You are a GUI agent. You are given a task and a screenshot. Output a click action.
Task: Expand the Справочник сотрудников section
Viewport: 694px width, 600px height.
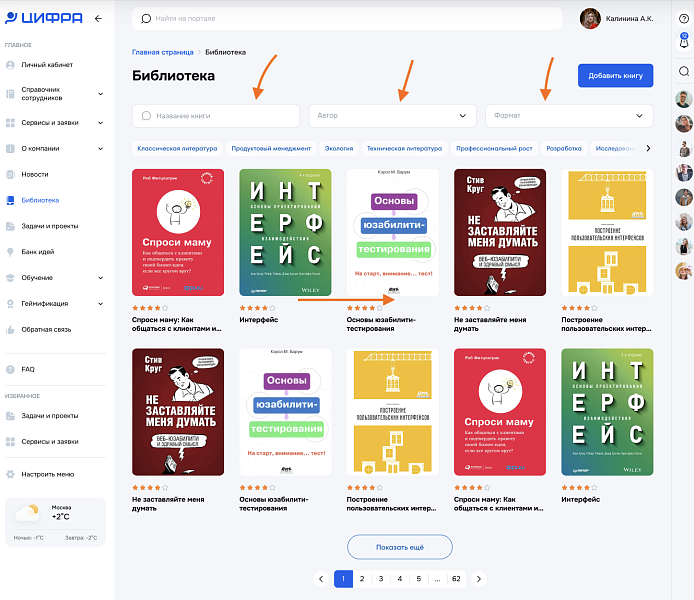click(x=101, y=95)
